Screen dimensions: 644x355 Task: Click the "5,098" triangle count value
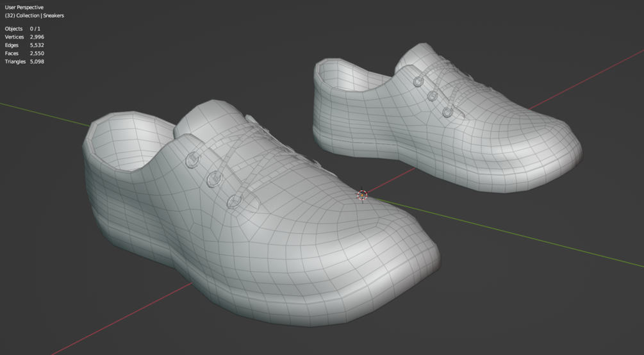(37, 62)
